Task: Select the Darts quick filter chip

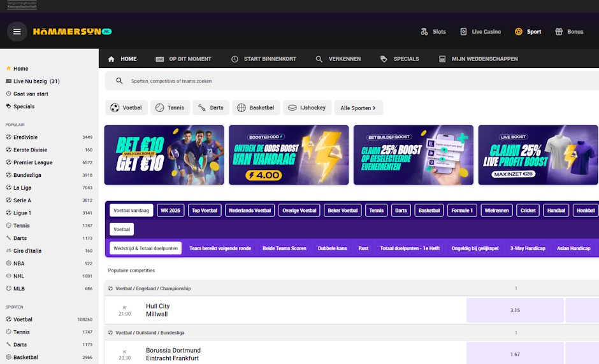Action: (x=211, y=108)
